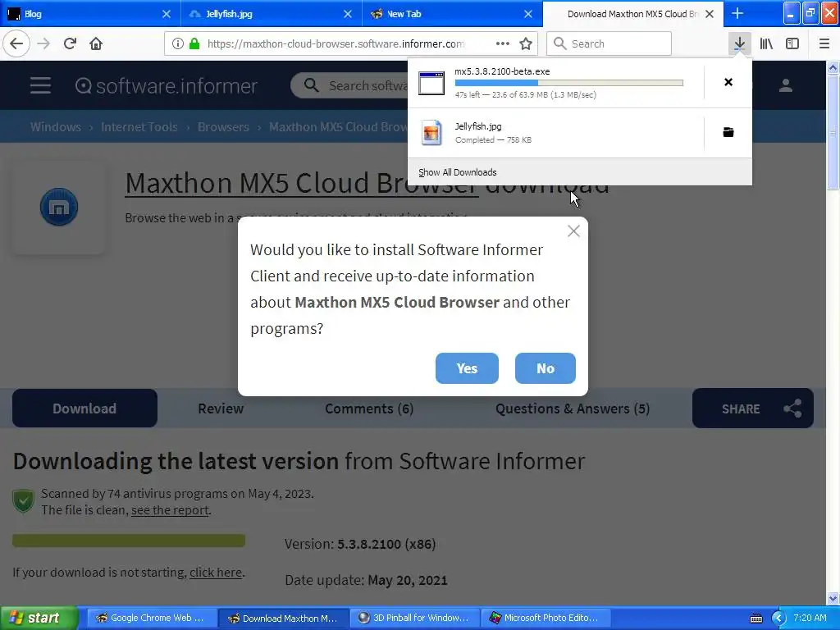Click the olive green page progress bar
Screen dimensions: 840x630
[129, 540]
